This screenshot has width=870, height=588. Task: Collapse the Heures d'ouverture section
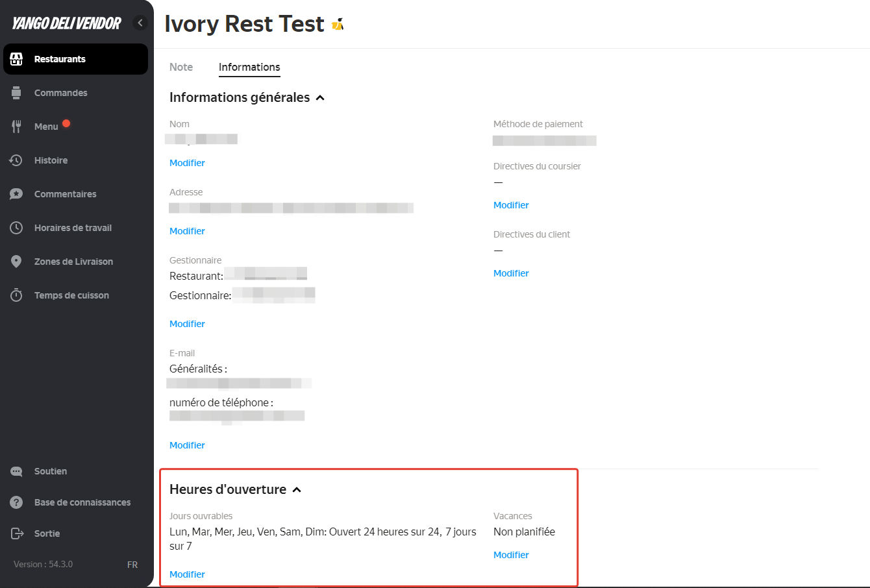tap(297, 490)
